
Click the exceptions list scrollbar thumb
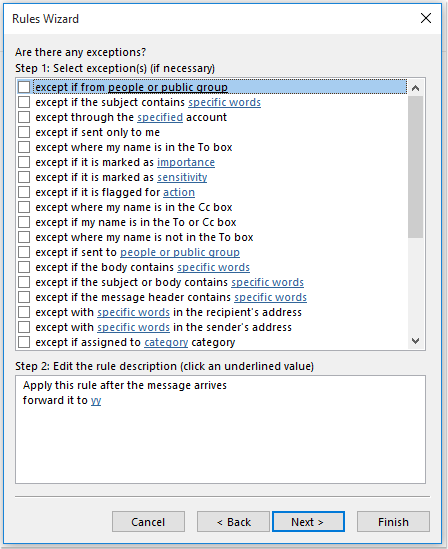[x=415, y=167]
